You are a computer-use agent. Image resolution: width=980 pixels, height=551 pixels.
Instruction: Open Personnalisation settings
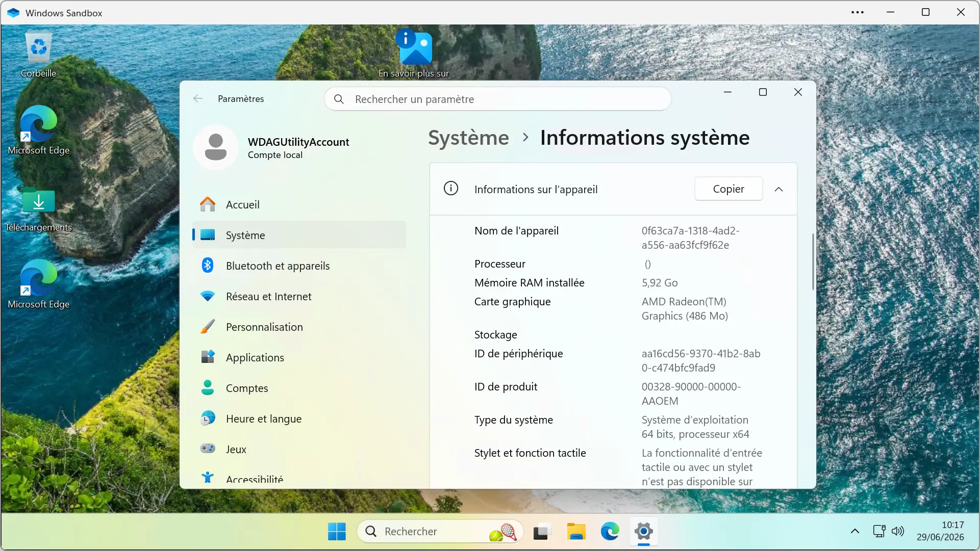(299, 327)
